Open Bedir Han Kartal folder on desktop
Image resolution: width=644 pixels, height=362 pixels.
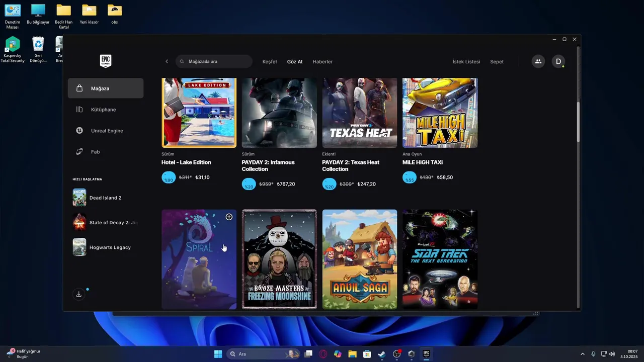pyautogui.click(x=63, y=16)
